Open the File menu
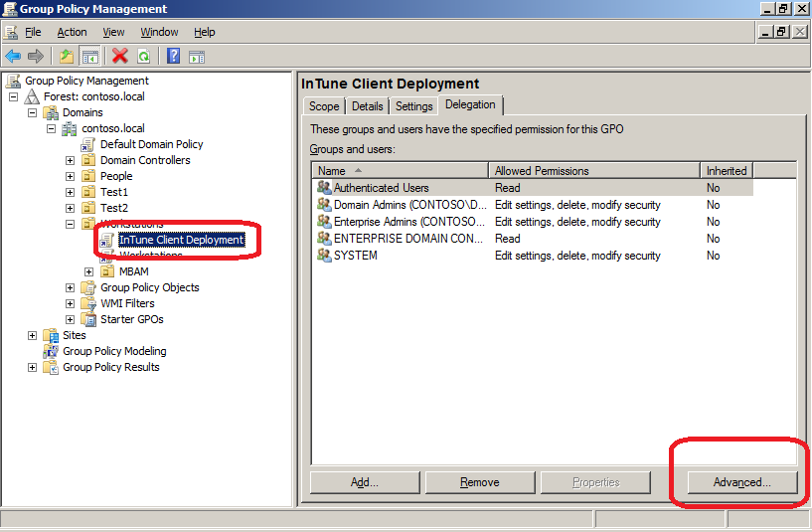 (x=33, y=32)
